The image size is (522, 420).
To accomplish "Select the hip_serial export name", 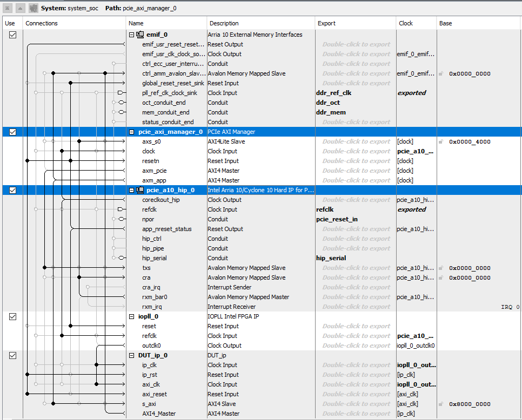I will click(x=331, y=258).
